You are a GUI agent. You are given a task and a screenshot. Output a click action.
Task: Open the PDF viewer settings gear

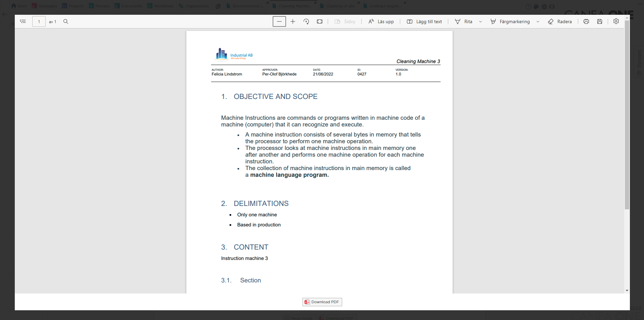616,21
